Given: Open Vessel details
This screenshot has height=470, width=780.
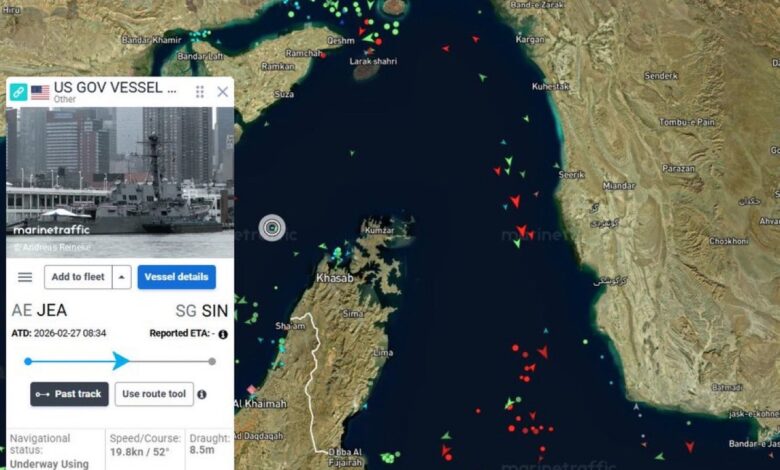Looking at the screenshot, I should point(176,277).
